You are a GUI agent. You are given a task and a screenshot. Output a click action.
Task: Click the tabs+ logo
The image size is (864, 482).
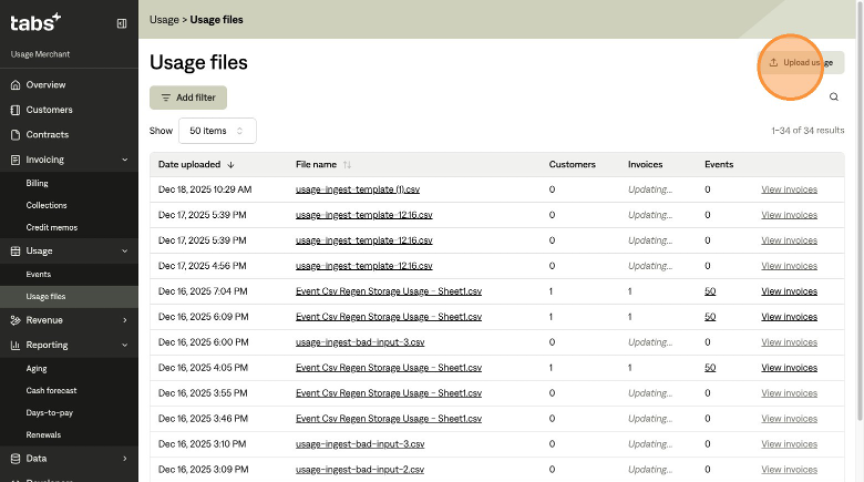pyautogui.click(x=35, y=22)
